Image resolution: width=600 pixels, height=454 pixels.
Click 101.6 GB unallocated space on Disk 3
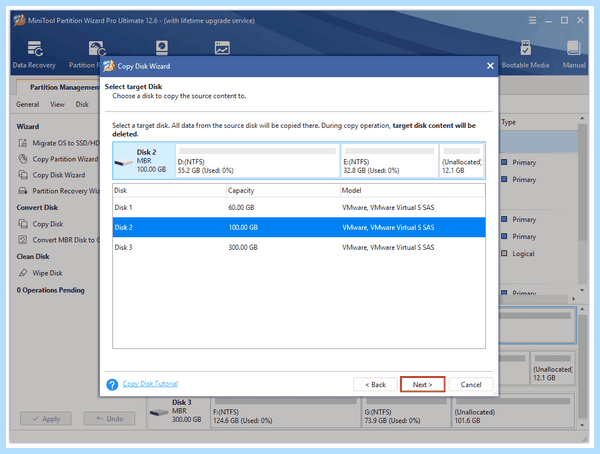tap(513, 412)
